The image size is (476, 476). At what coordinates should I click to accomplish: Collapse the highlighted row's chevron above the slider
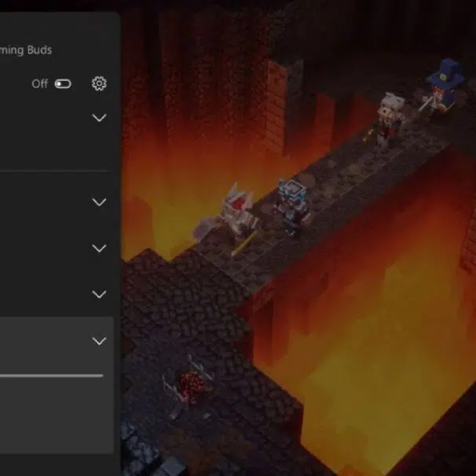(x=99, y=341)
